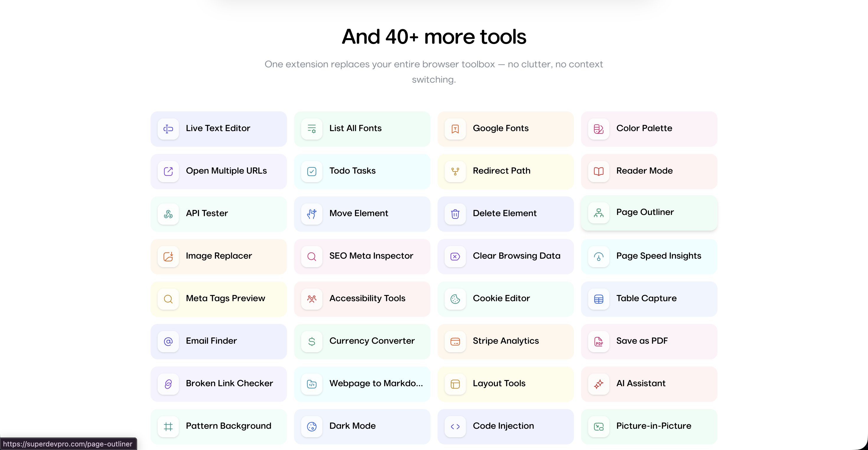Click the Todo Tasks checkmark icon
Screen dimensions: 868x450
point(312,171)
